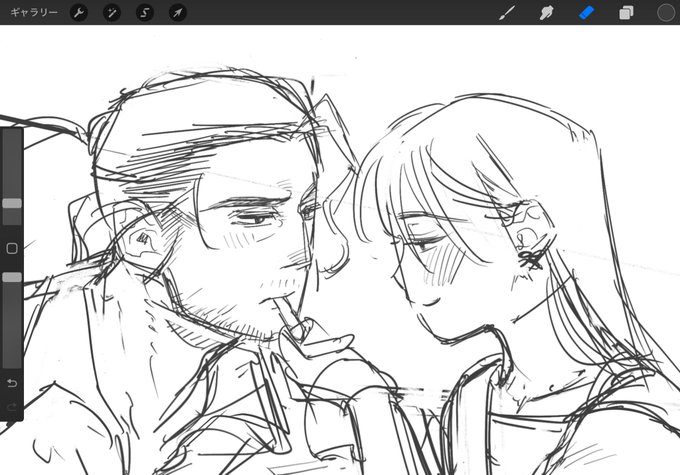Tap the square modify button on sidebar
This screenshot has width=680, height=475.
[12, 248]
